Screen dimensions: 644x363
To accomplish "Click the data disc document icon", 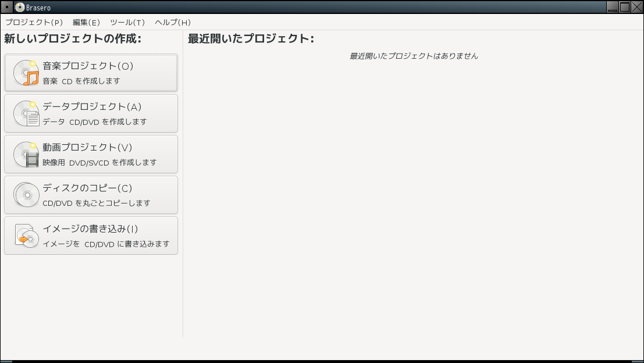I will click(26, 113).
